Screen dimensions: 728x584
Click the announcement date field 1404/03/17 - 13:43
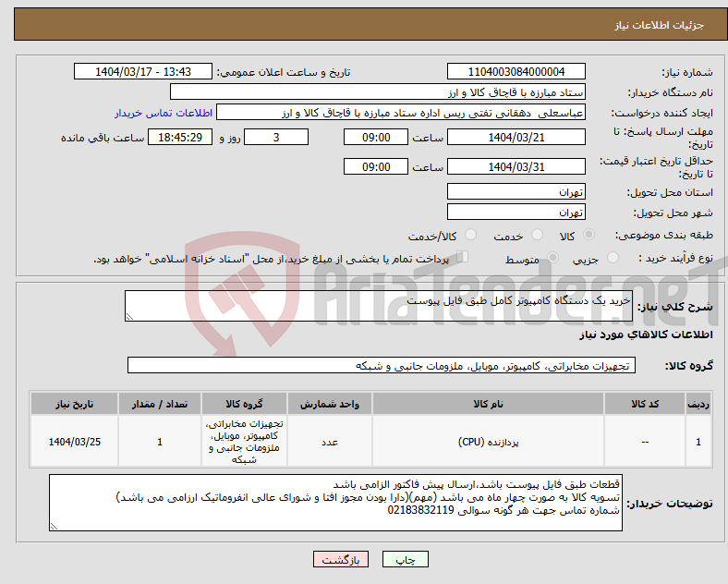[143, 71]
